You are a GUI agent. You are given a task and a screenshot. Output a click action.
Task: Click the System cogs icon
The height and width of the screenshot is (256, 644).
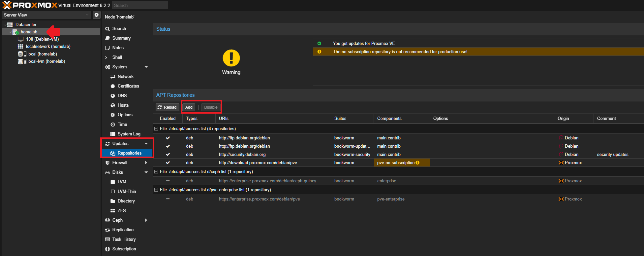click(x=107, y=67)
